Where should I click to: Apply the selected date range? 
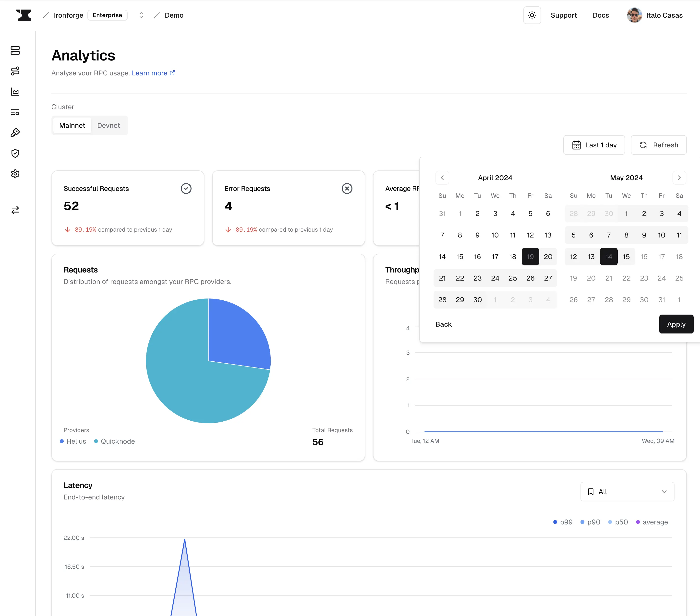(676, 324)
